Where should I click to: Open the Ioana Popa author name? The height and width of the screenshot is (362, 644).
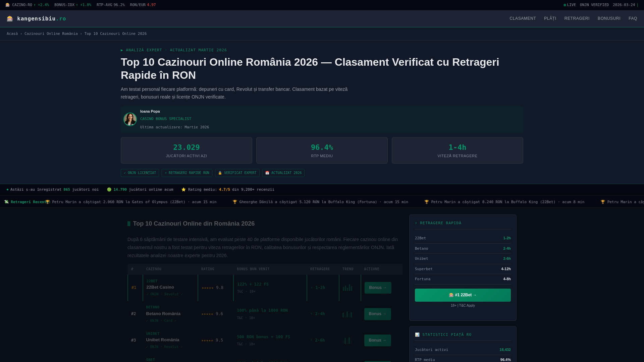(150, 111)
